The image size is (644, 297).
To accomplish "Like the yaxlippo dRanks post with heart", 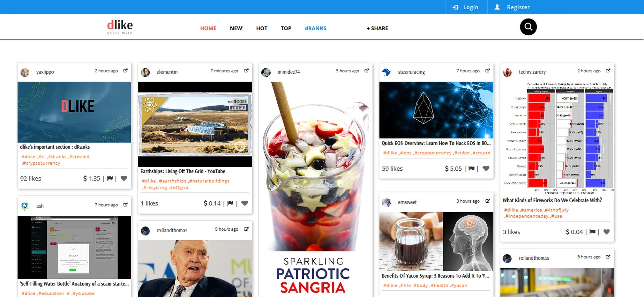I will pyautogui.click(x=124, y=178).
